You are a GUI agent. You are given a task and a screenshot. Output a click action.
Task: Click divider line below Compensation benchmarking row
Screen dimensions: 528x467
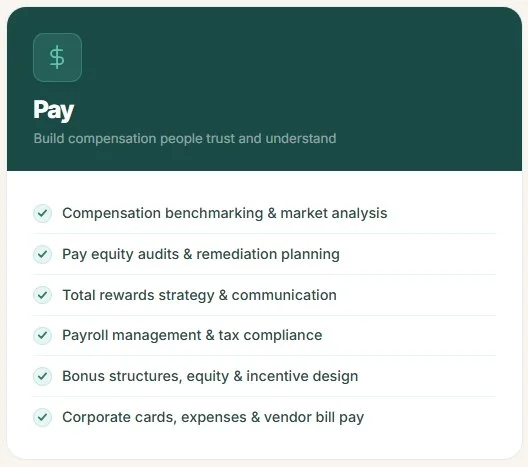pos(264,233)
